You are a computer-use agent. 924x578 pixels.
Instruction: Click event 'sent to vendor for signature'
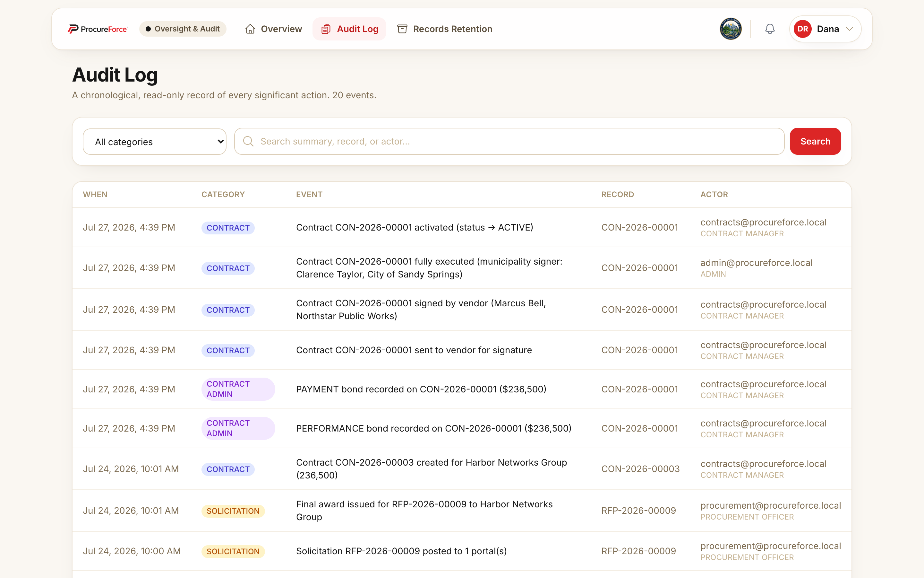pyautogui.click(x=414, y=350)
